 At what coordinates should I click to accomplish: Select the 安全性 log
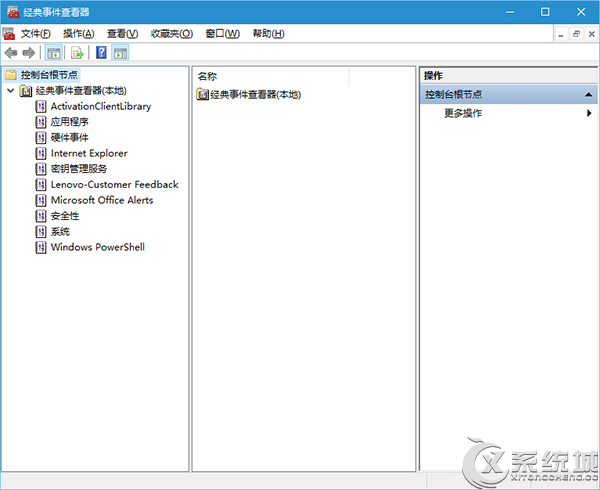tap(65, 216)
